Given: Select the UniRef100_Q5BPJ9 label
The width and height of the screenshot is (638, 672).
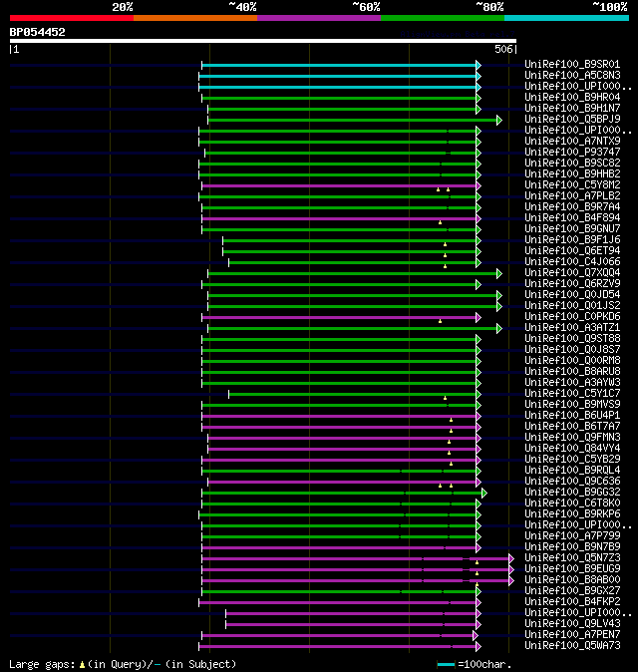Looking at the screenshot, I should [572, 119].
